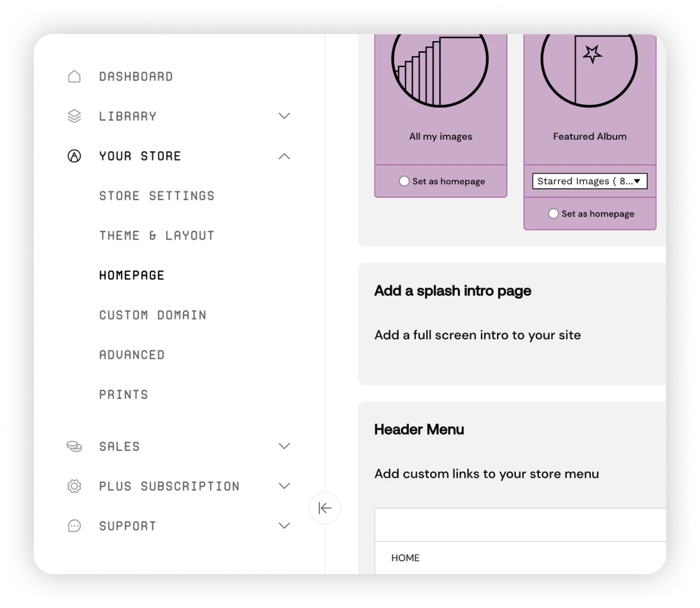700x608 pixels.
Task: Click the empty header menu input field
Action: [520, 525]
